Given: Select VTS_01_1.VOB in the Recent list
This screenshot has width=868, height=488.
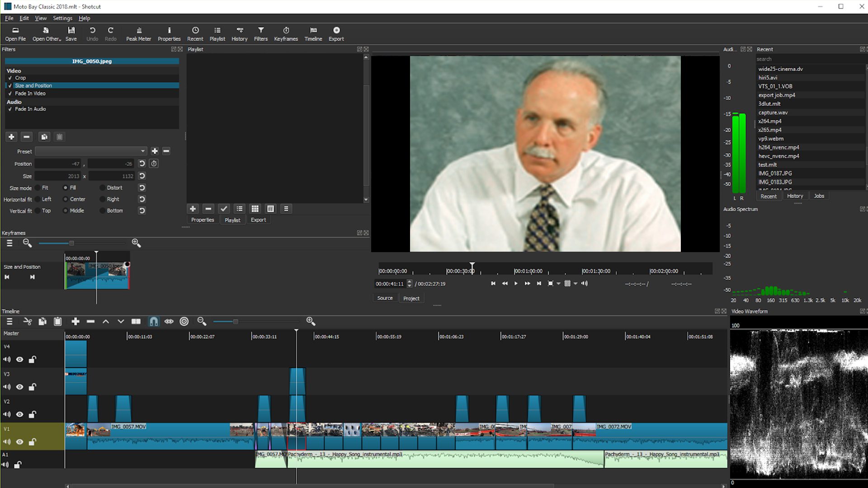Looking at the screenshot, I should (x=775, y=86).
